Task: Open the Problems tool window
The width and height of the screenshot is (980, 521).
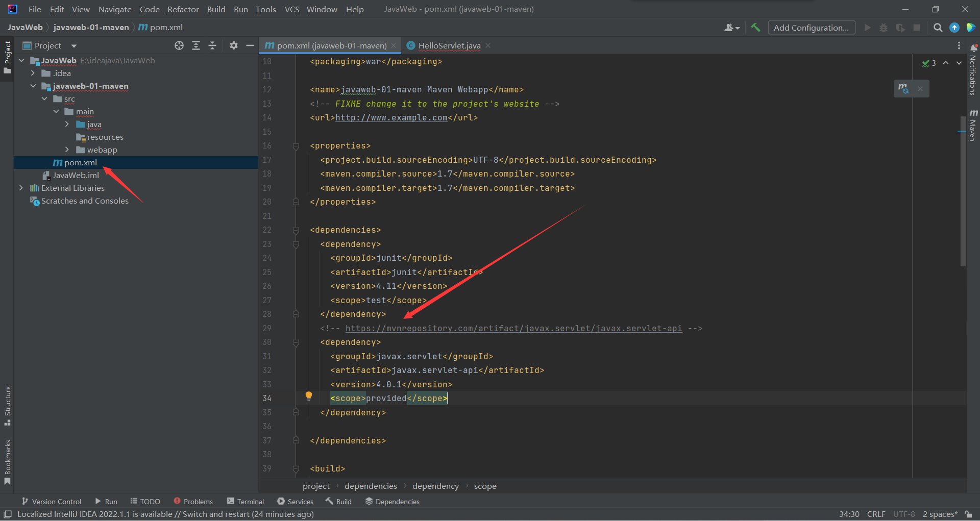Action: click(193, 502)
